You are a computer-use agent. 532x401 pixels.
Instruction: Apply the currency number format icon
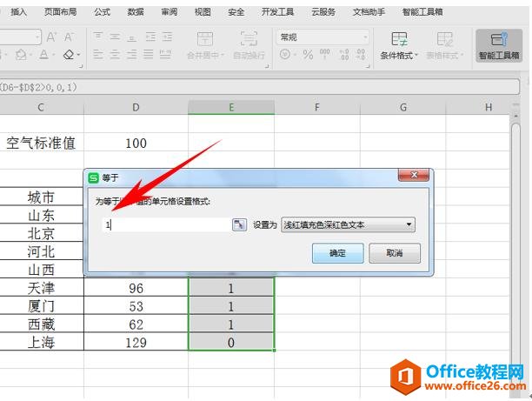285,54
